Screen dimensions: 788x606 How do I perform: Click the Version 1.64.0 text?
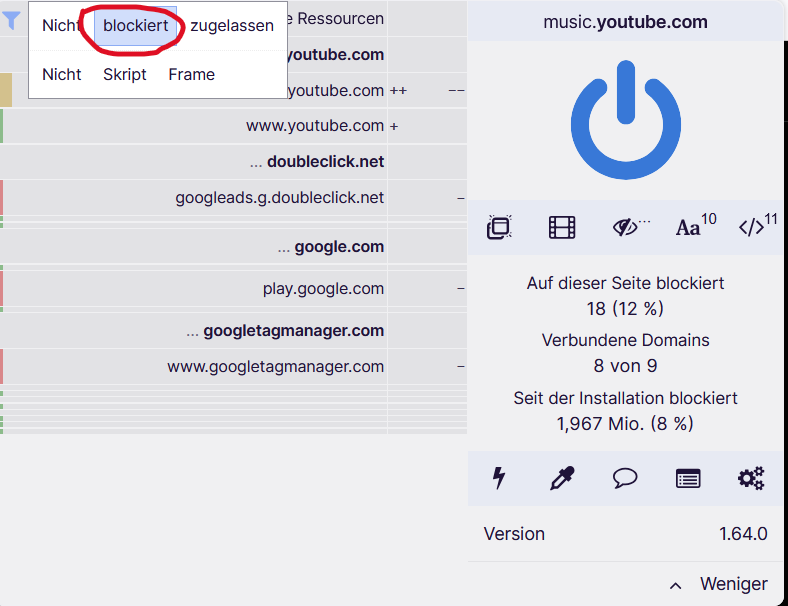(x=625, y=534)
